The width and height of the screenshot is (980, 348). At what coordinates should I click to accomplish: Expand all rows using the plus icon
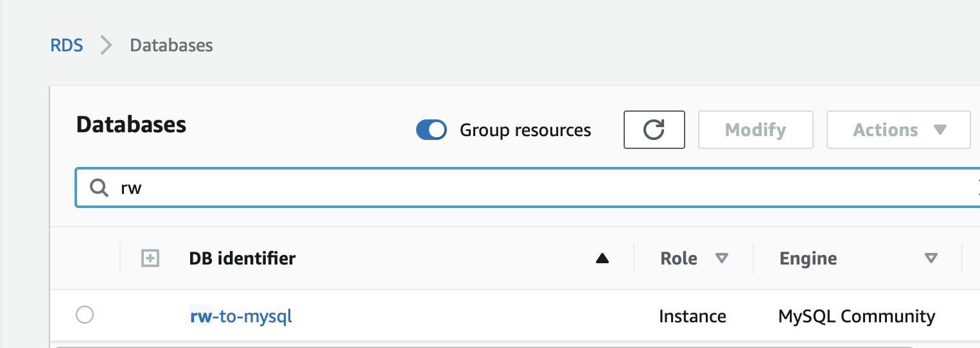click(x=150, y=259)
